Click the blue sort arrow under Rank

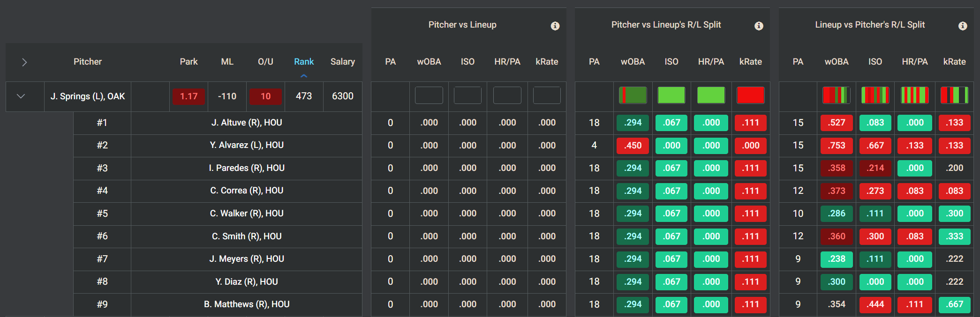pos(304,76)
